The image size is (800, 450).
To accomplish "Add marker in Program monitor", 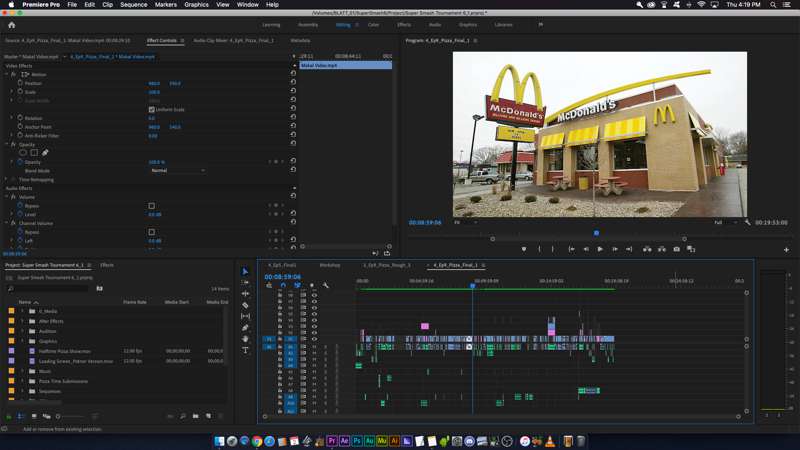I will (523, 249).
